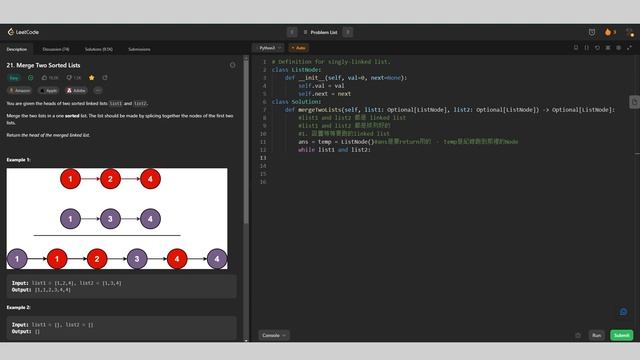Click the bookmark icon in editor toolbar

point(576,48)
